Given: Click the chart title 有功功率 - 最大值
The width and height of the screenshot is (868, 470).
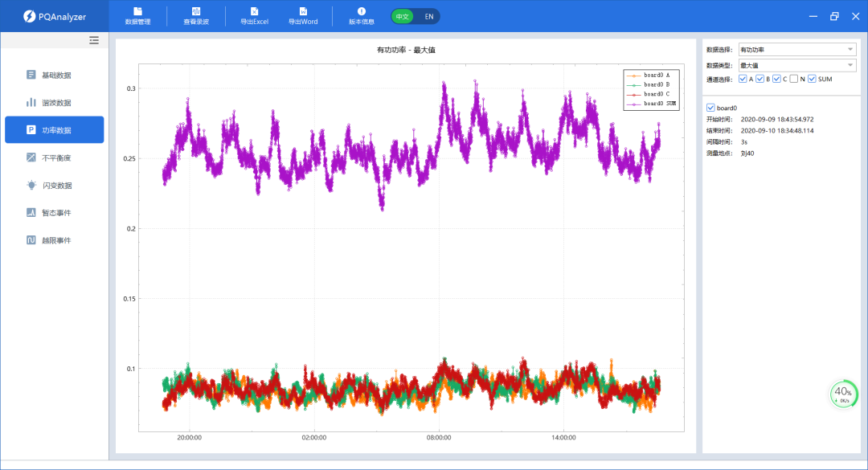Looking at the screenshot, I should click(x=407, y=50).
